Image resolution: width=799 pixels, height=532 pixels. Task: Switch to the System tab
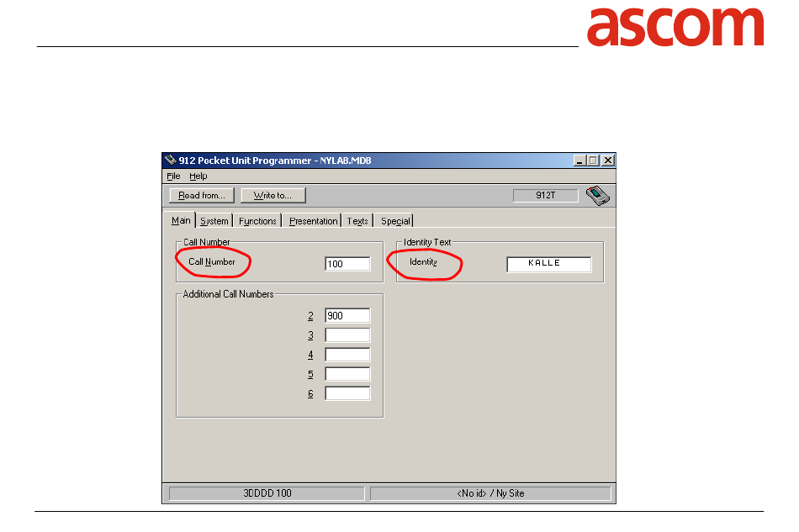coord(214,221)
